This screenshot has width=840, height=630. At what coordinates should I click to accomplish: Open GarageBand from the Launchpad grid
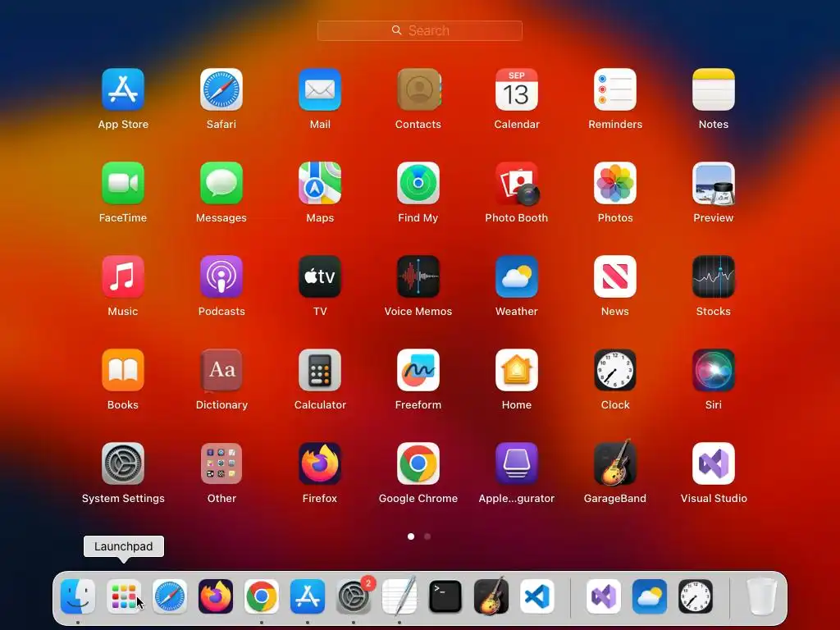pos(615,463)
